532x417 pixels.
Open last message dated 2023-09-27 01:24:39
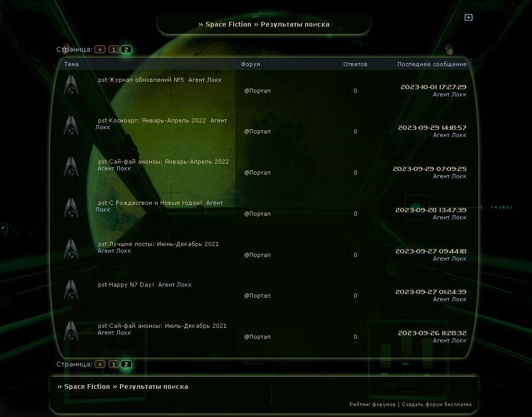(x=431, y=292)
